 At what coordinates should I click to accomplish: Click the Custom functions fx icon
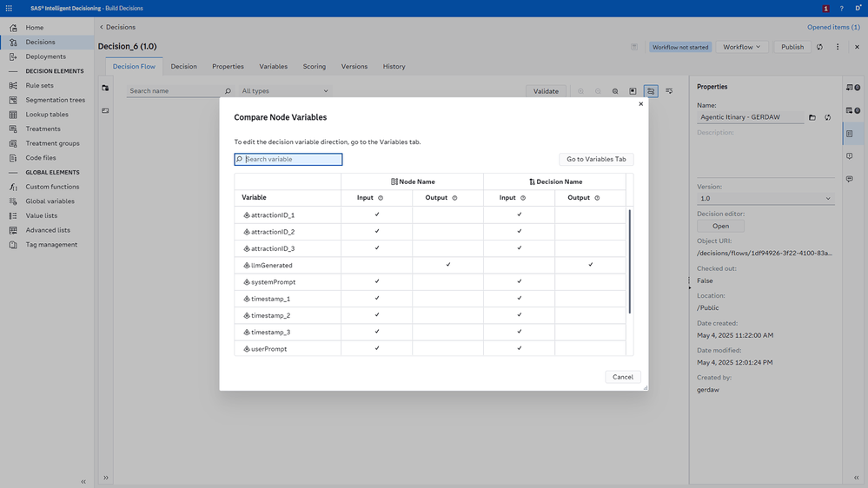tap(13, 187)
